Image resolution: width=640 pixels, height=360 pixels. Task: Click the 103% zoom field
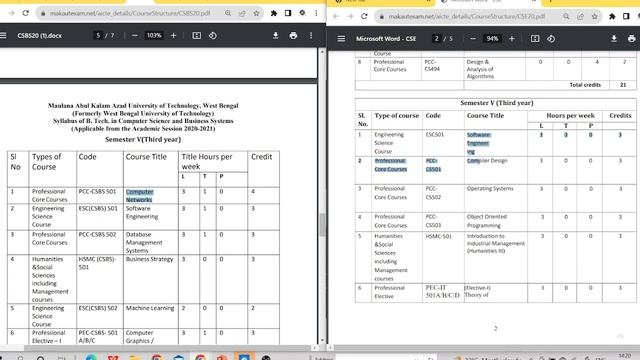point(154,36)
